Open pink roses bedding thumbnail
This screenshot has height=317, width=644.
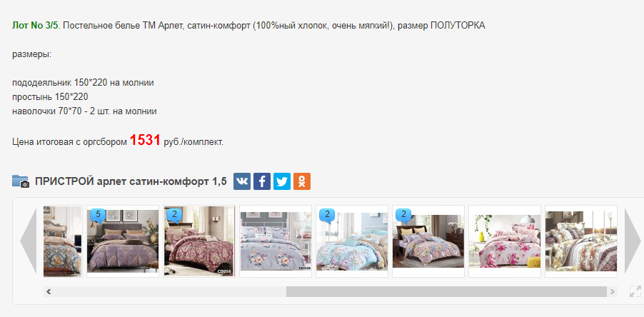(x=505, y=241)
